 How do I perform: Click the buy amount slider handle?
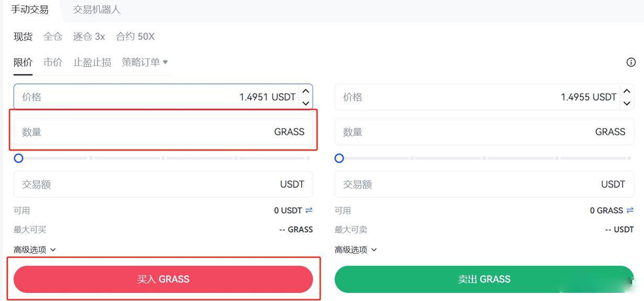point(19,158)
